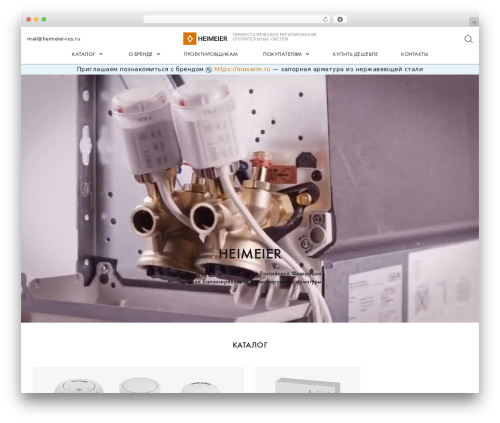Reload the page using browser refresh icon

point(325,19)
